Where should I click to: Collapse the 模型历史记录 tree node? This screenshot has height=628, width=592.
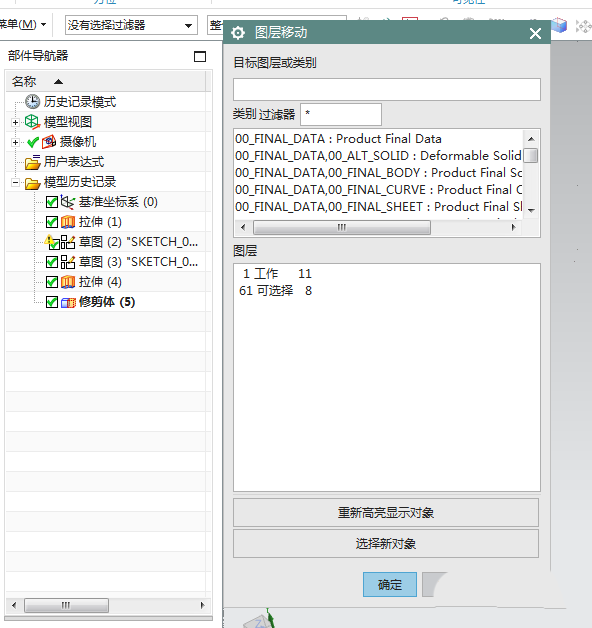[x=15, y=183]
